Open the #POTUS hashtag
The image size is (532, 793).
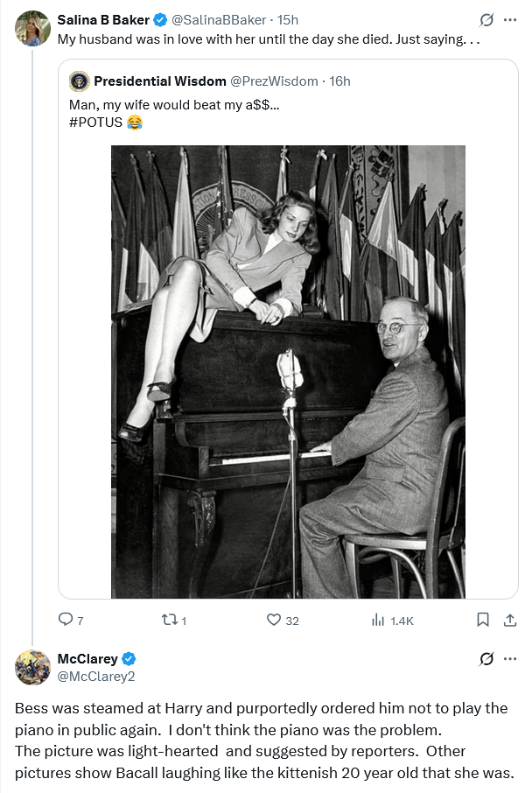(95, 122)
